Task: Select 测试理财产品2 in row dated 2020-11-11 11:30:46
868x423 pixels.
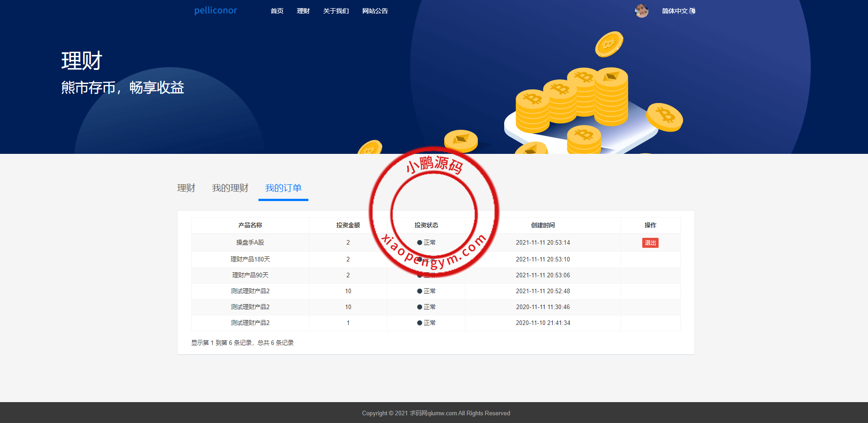Action: point(250,307)
